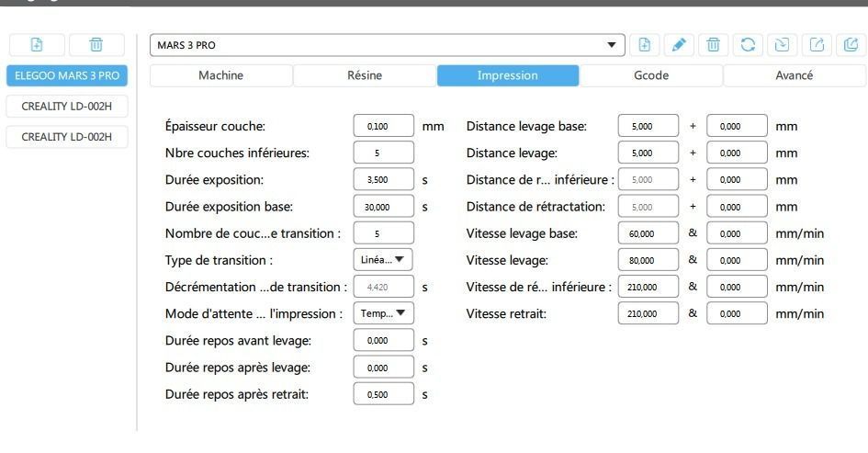Go to the Gcode tab
868x453 pixels.
(650, 75)
